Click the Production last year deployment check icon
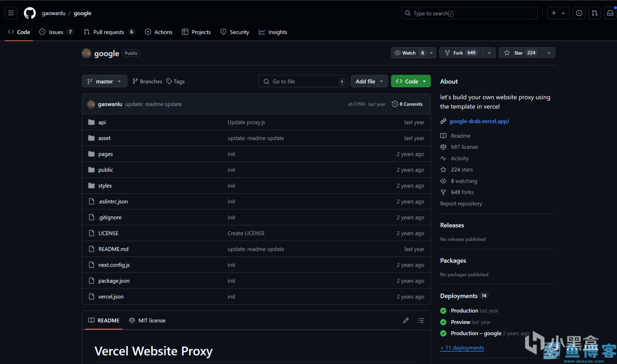Image resolution: width=617 pixels, height=364 pixels. 443,311
